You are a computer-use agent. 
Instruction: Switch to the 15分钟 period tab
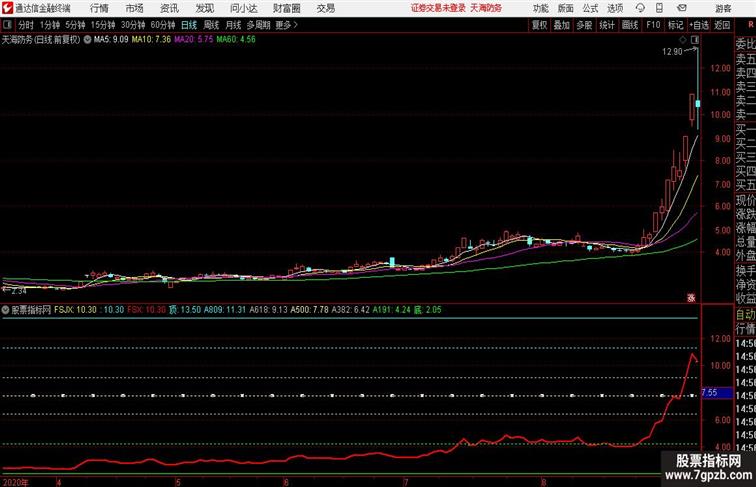point(103,25)
